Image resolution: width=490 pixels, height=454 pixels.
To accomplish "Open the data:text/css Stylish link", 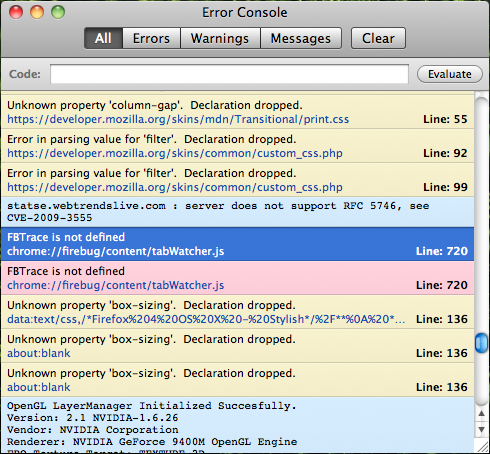I will click(206, 319).
